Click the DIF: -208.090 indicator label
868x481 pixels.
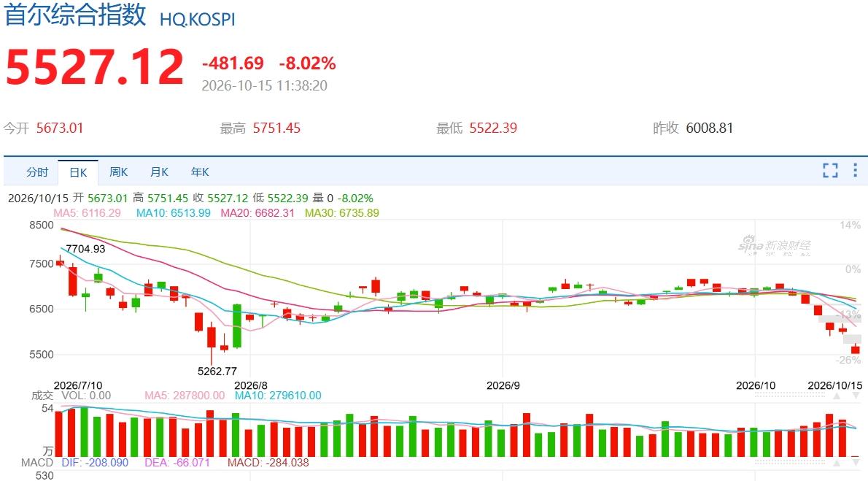point(95,463)
